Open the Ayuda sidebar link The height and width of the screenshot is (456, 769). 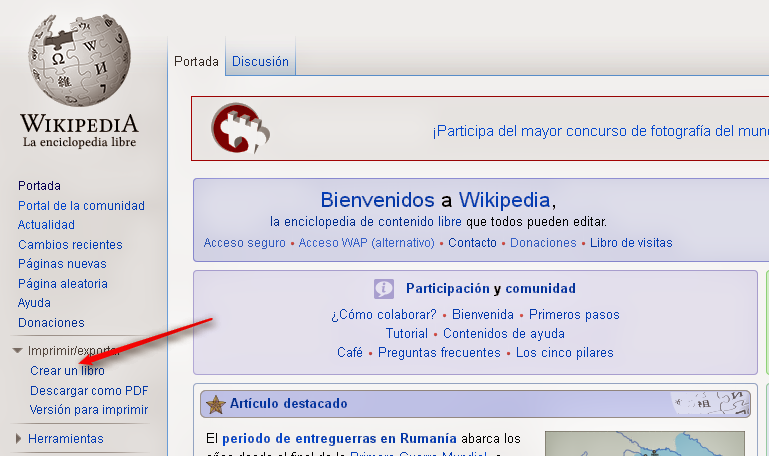(x=34, y=303)
